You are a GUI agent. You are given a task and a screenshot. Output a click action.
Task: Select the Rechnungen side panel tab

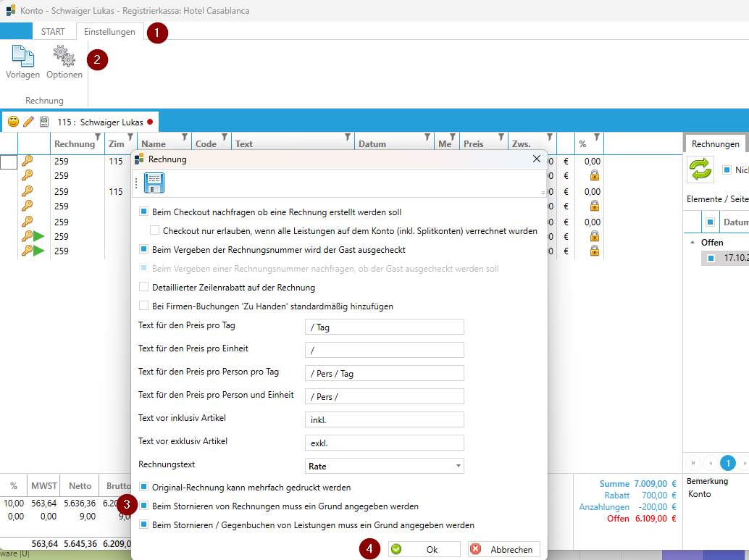coord(715,144)
